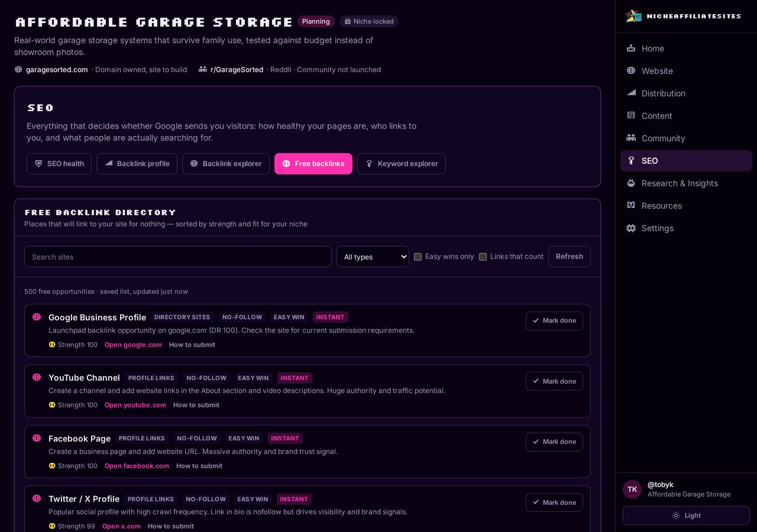
Task: Click the @tobyk username in the sidebar
Action: [x=661, y=485]
